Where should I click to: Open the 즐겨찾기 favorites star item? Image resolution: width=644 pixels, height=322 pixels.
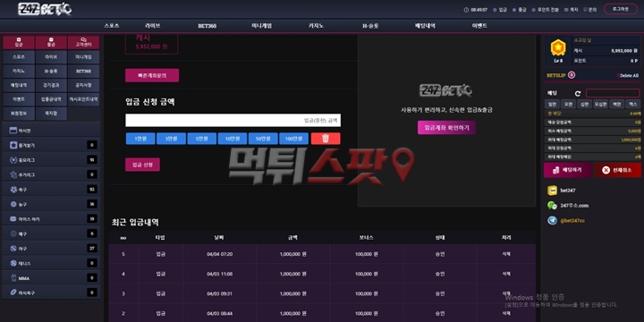51,145
